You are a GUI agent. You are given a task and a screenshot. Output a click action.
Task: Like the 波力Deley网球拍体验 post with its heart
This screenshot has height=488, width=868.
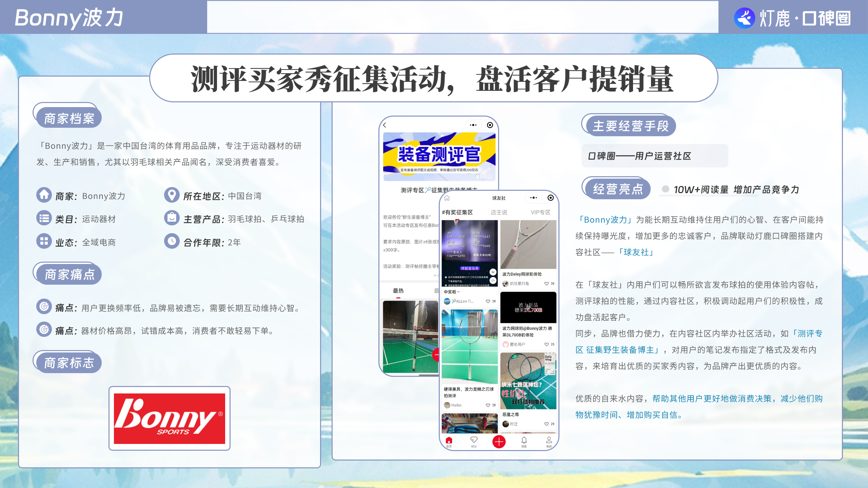coord(547,284)
